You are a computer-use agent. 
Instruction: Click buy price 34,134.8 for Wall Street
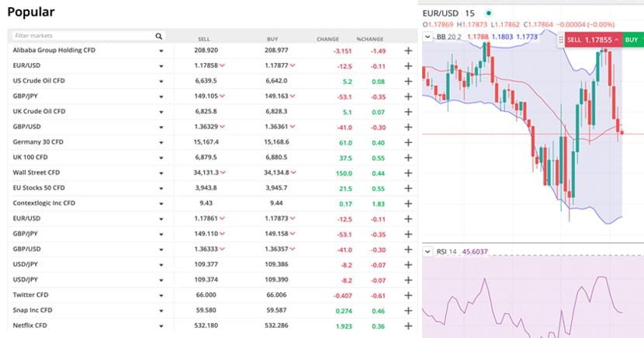[276, 172]
